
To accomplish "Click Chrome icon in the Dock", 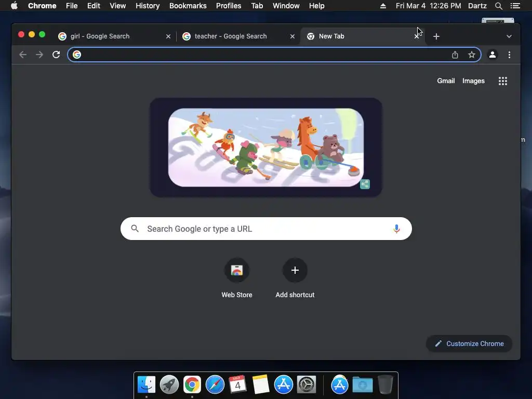I will [192, 385].
